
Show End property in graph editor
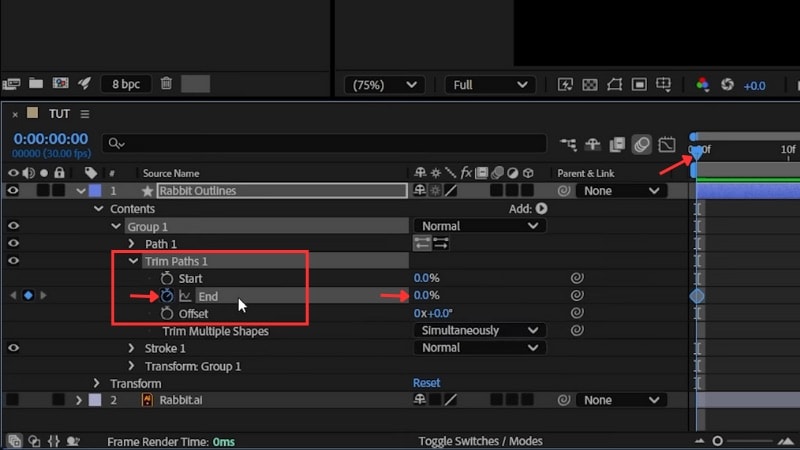(x=185, y=296)
